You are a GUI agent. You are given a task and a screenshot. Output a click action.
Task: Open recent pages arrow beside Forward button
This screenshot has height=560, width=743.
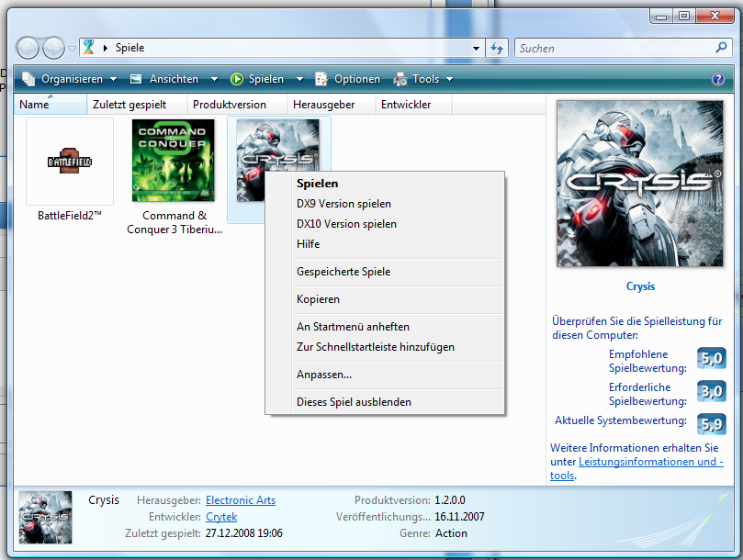click(x=72, y=49)
